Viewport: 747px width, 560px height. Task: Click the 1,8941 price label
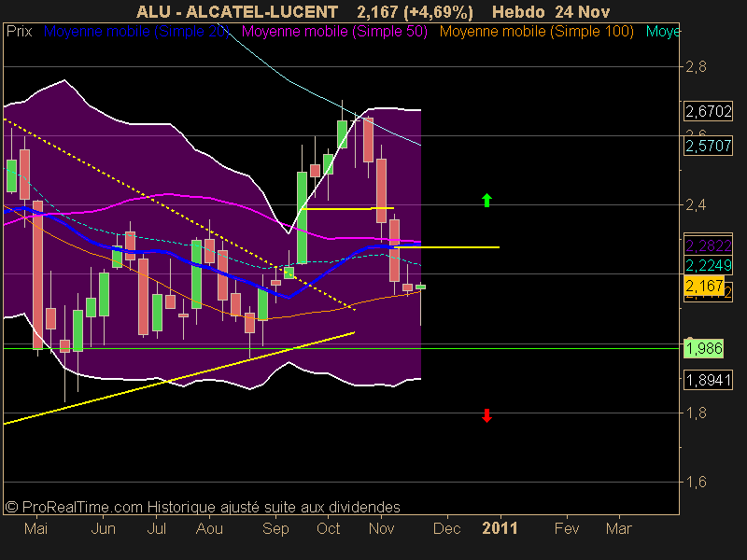click(x=708, y=380)
